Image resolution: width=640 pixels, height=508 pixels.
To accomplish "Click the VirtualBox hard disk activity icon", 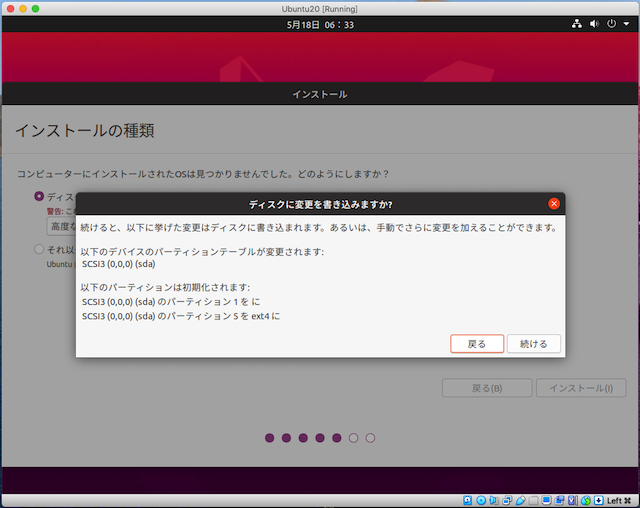I will 467,500.
